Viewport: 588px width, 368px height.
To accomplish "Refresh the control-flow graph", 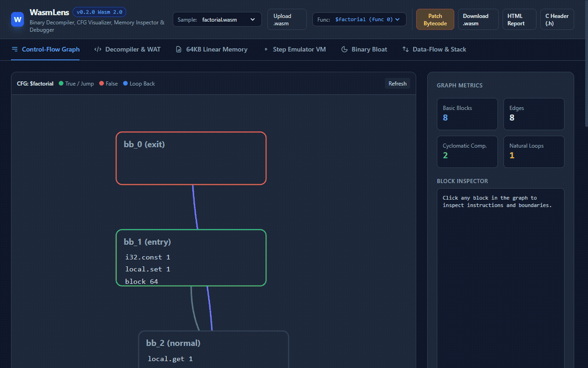I will coord(397,84).
